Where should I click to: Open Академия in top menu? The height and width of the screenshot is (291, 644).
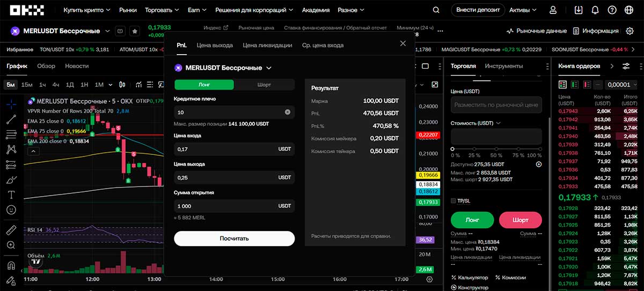tap(316, 10)
